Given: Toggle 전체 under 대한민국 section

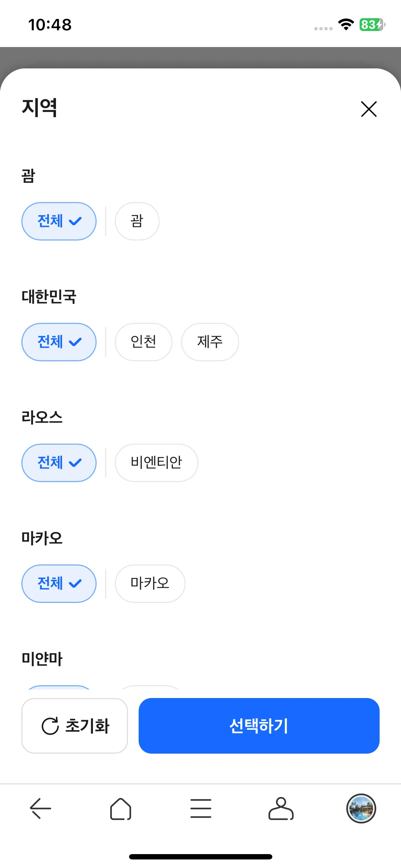Looking at the screenshot, I should (x=59, y=342).
